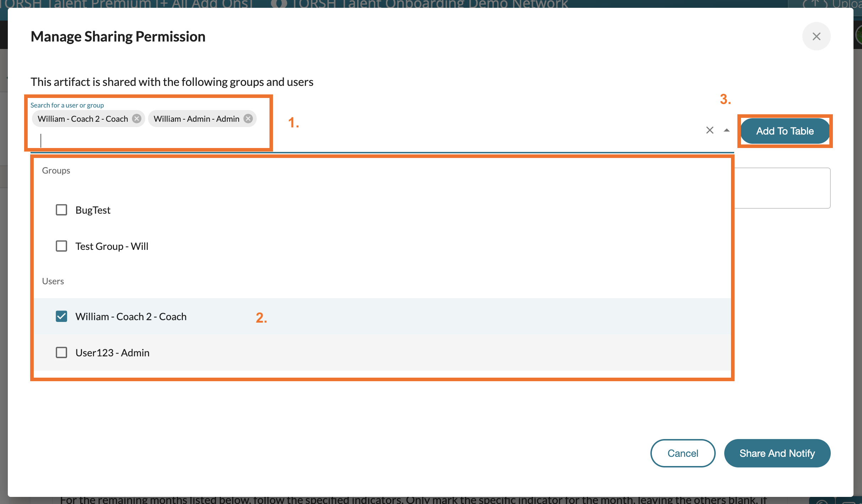Screen dimensions: 862x504
Task: Click Share And Notify button
Action: tap(777, 453)
